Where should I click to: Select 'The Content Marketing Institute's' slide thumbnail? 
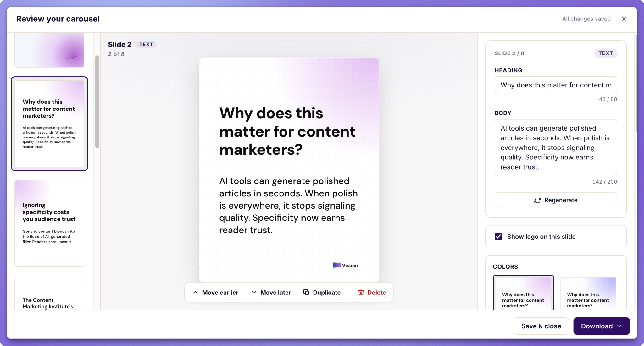[49, 294]
